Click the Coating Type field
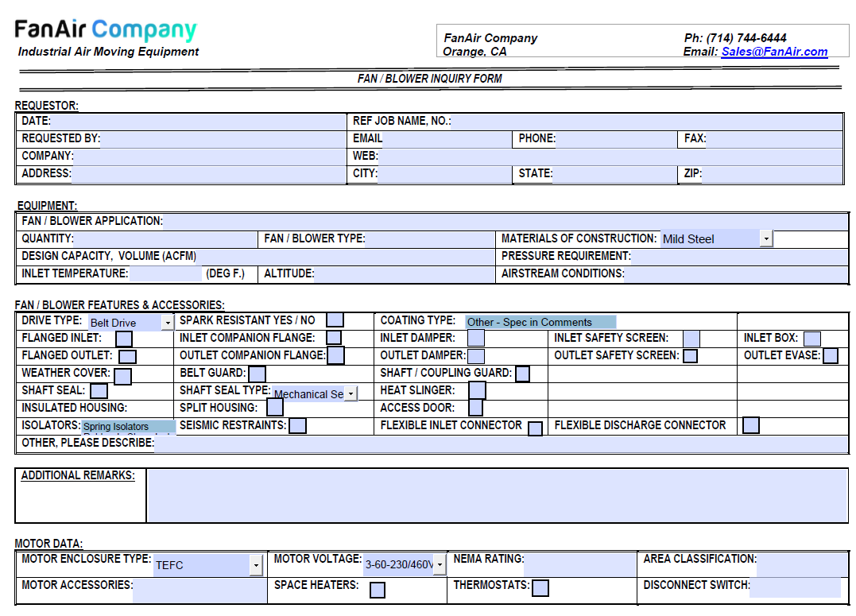Screen dimensions: 856x616 click(540, 322)
